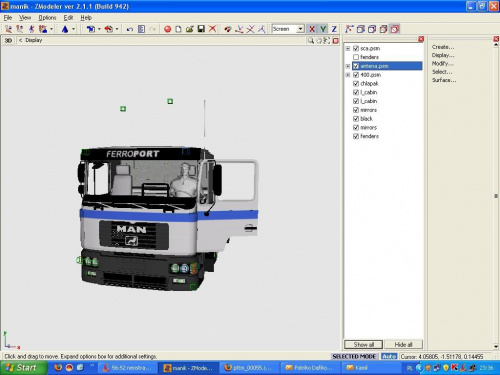
Task: Save the scene with the floppy icon
Action: [201, 29]
